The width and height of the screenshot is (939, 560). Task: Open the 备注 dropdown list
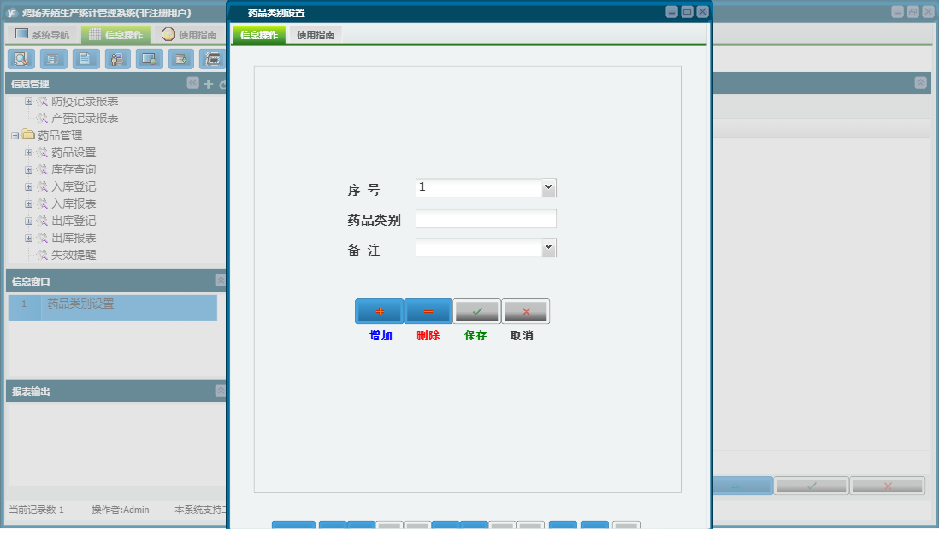[548, 247]
